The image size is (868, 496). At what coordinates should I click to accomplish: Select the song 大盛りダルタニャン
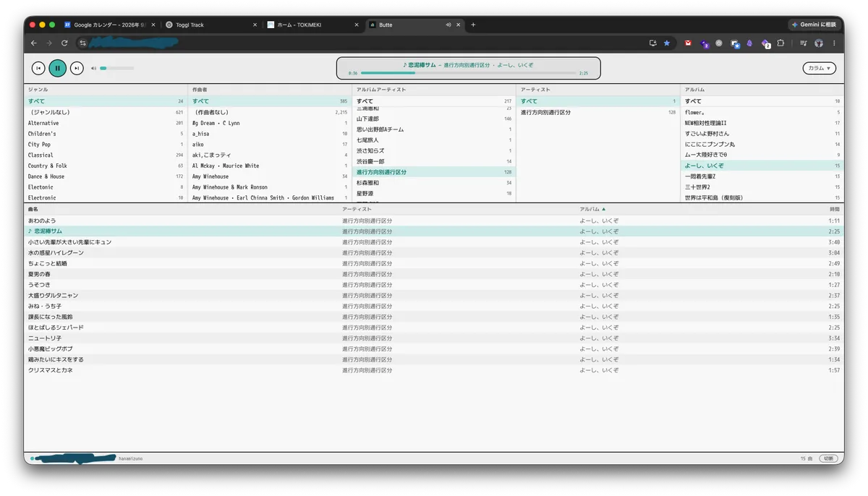tap(434, 296)
